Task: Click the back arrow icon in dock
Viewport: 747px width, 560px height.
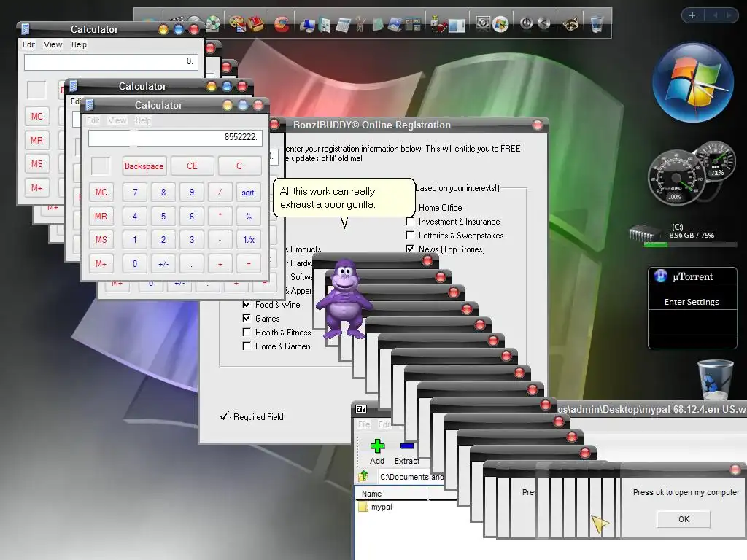Action: 544,23
